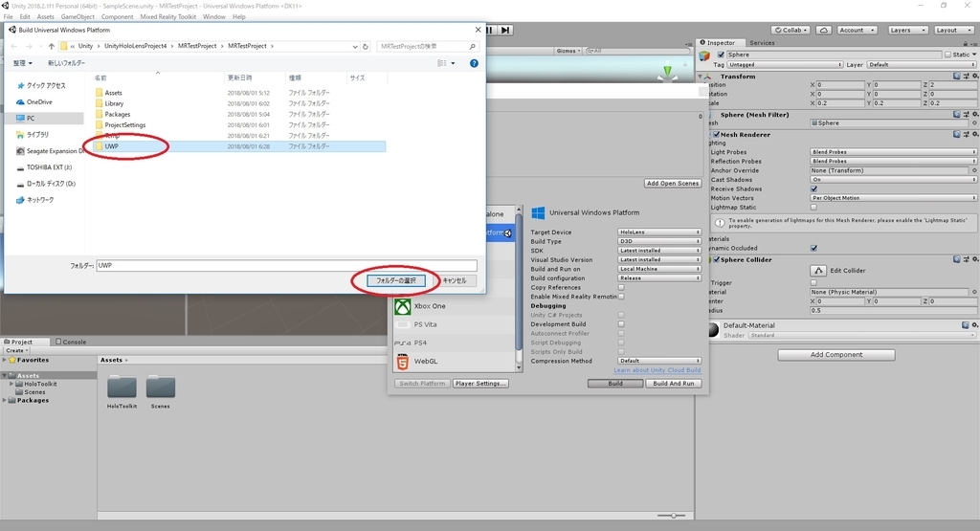Open the Mixed Reality Toolkit menu
The height and width of the screenshot is (531, 980).
pos(168,17)
